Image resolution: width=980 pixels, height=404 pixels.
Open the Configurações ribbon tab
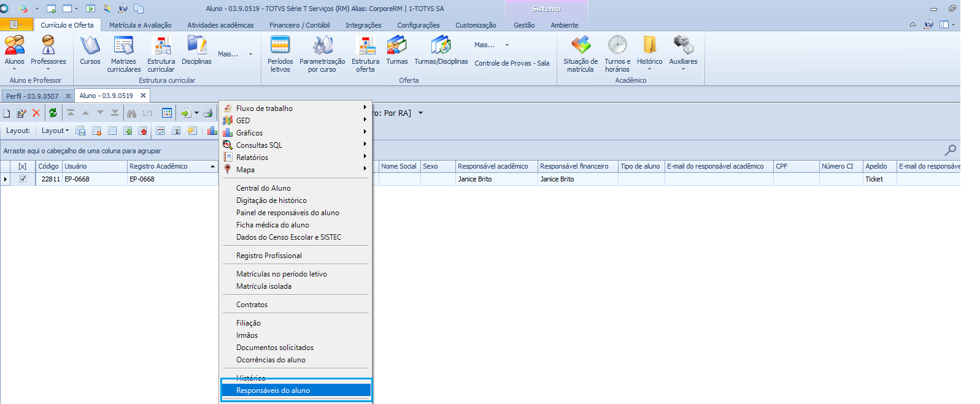419,25
